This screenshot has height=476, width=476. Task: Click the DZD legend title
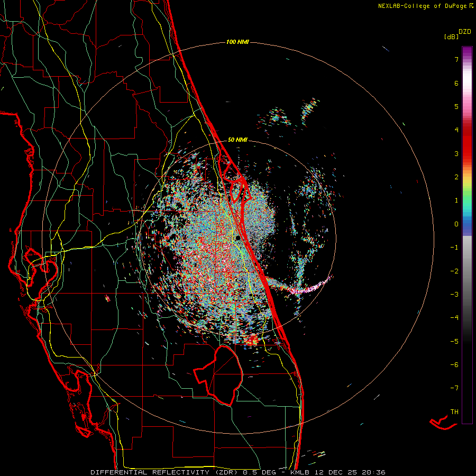[x=465, y=32]
